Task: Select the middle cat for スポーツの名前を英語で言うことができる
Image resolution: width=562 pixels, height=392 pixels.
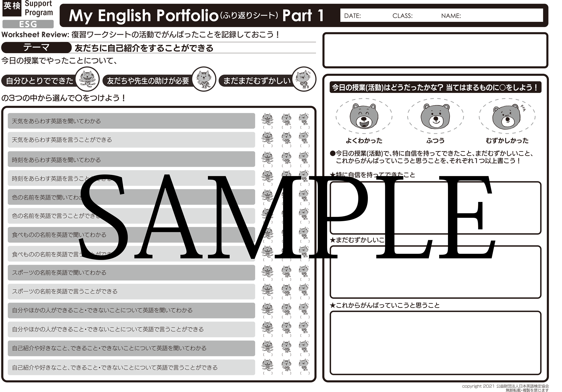Action: pyautogui.click(x=286, y=290)
